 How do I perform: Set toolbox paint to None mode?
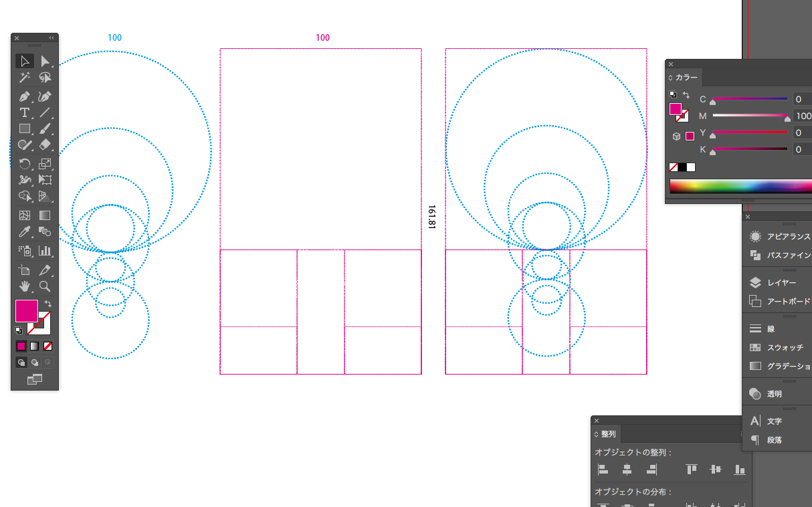coord(48,346)
